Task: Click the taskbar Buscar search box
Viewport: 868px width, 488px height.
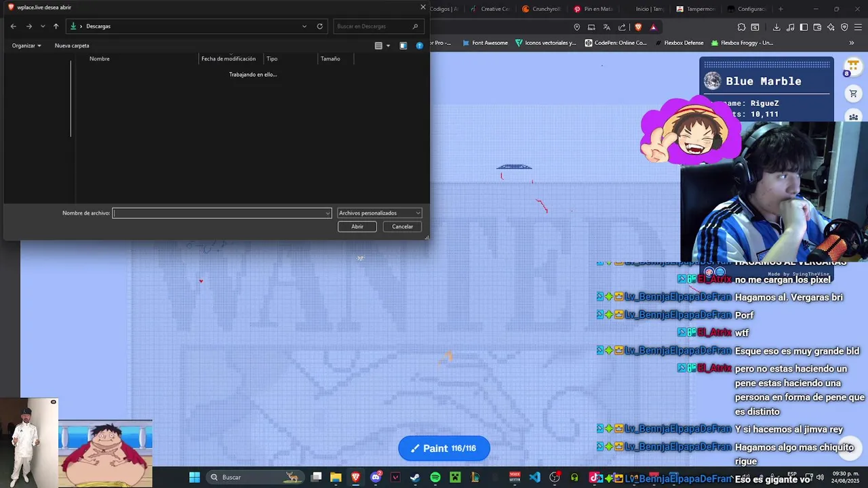Action: [x=254, y=477]
